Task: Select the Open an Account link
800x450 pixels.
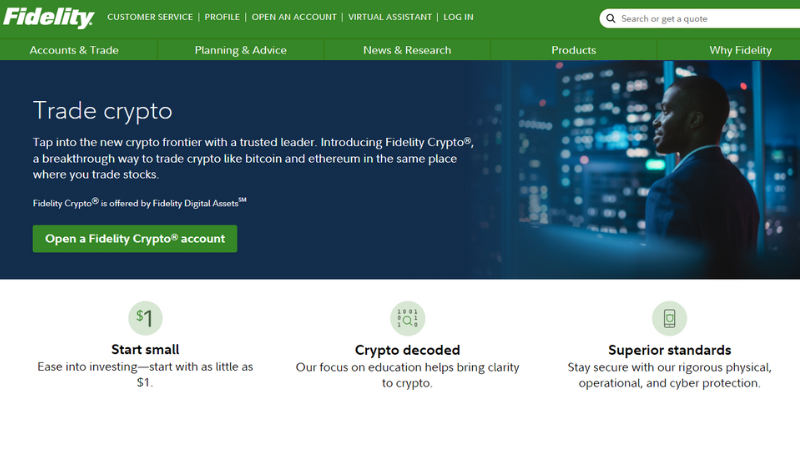Action: tap(294, 17)
